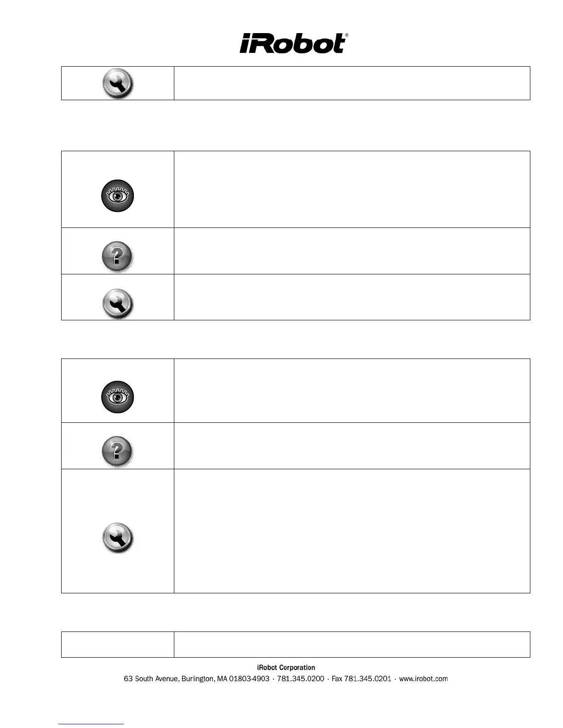Click the iRobot logo in the header
The image size is (563, 728).
(x=293, y=44)
